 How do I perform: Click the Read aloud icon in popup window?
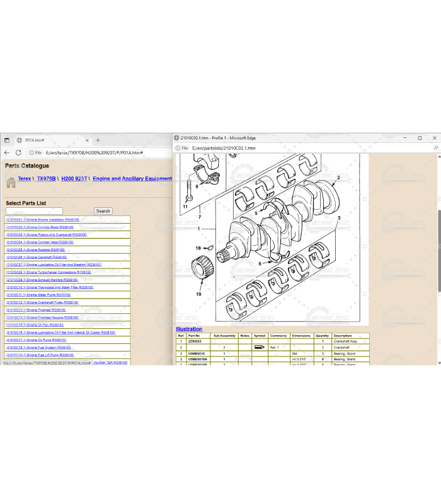[435, 148]
